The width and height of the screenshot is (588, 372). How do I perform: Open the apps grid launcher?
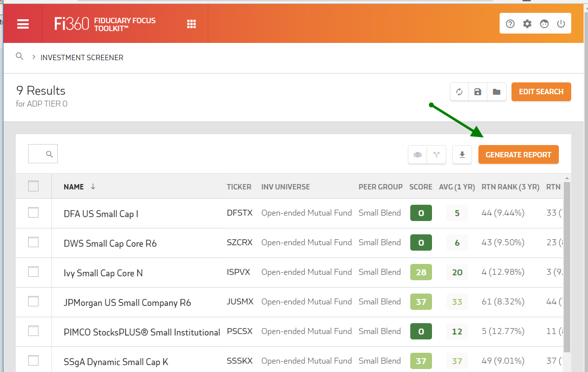(x=192, y=24)
